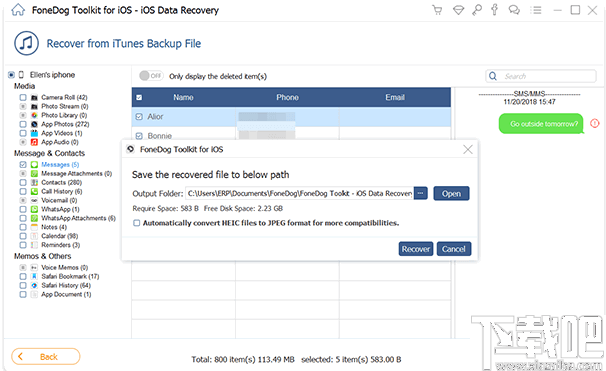Check the Calendar checkbox
606x371 pixels.
coord(23,236)
